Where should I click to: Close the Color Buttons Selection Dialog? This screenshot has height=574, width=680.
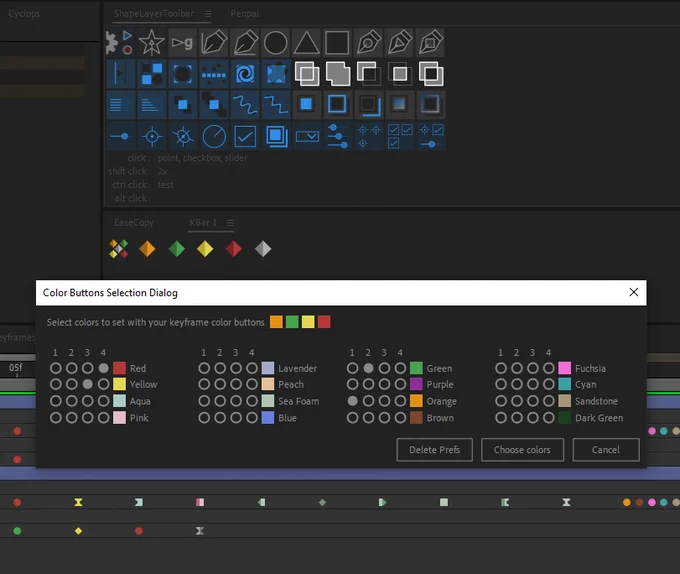click(x=634, y=292)
